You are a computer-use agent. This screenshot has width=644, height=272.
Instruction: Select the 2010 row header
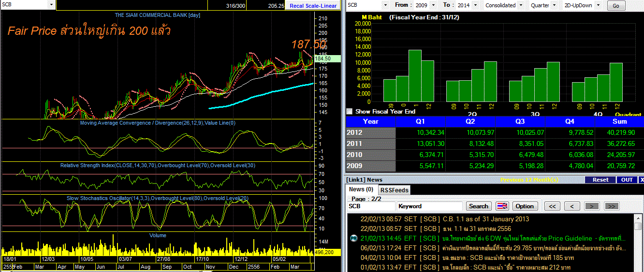[371, 155]
